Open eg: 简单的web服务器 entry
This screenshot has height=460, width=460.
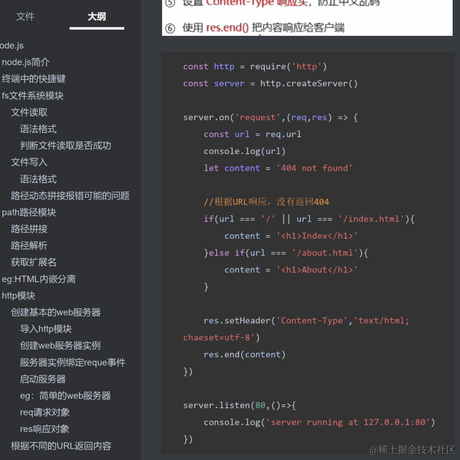click(65, 396)
